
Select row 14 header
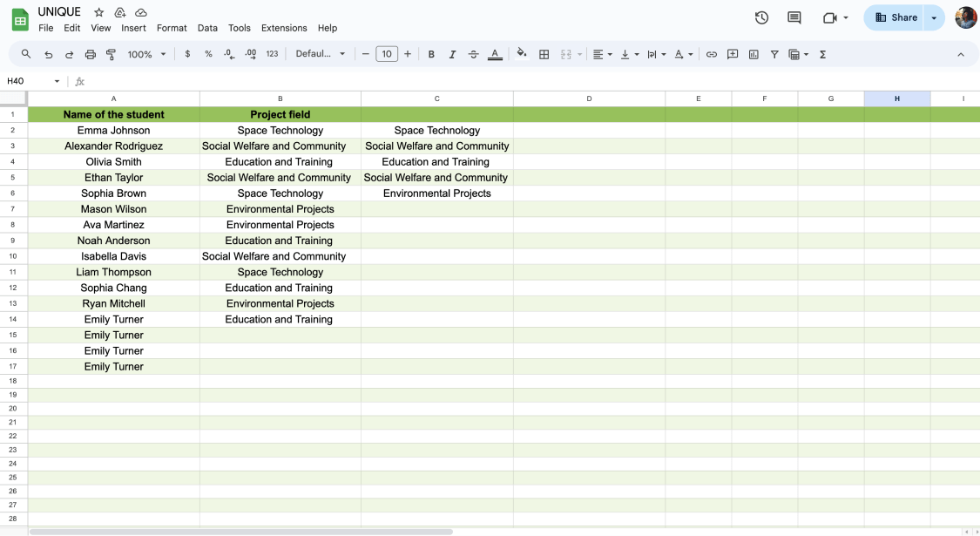tap(13, 319)
